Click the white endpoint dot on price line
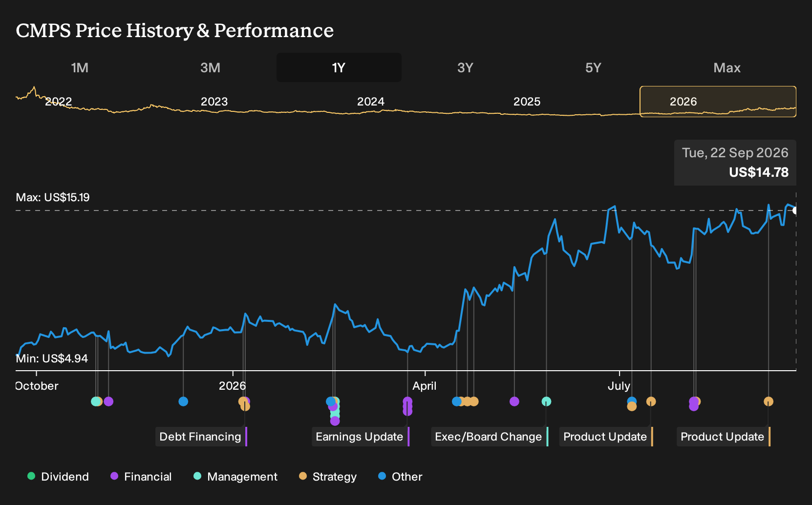 coord(795,210)
